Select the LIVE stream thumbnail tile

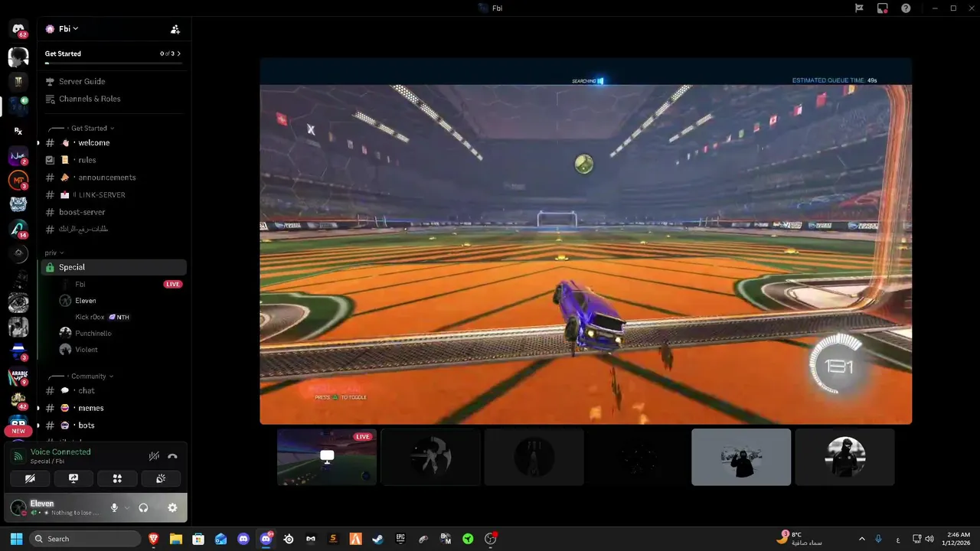tap(327, 457)
